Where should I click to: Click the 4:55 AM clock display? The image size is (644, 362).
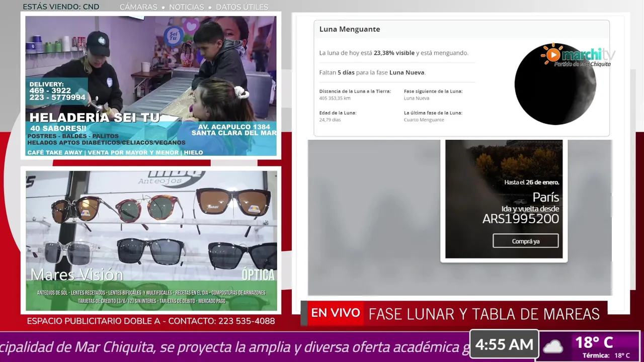[504, 345]
